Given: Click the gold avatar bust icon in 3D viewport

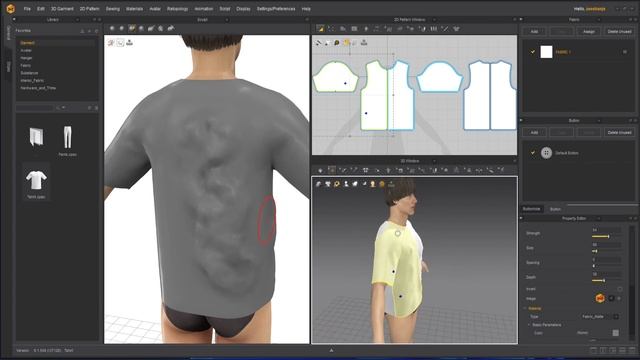Looking at the screenshot, I should tap(373, 184).
